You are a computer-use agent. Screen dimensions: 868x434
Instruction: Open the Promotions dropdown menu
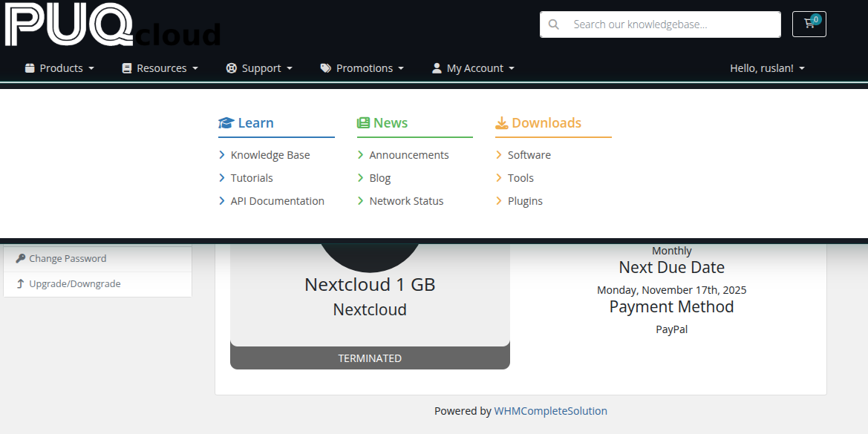(362, 68)
